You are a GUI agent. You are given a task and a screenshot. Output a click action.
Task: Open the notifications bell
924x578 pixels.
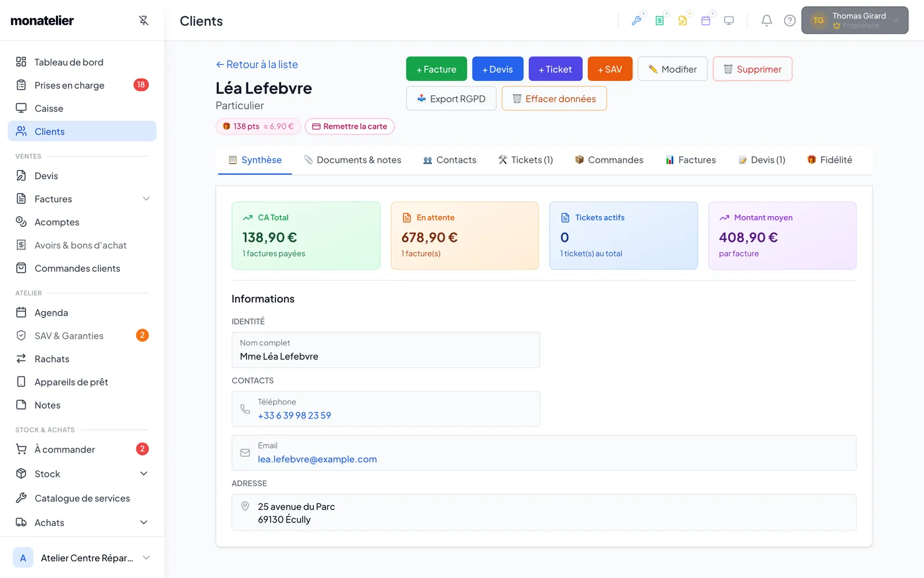tap(766, 21)
